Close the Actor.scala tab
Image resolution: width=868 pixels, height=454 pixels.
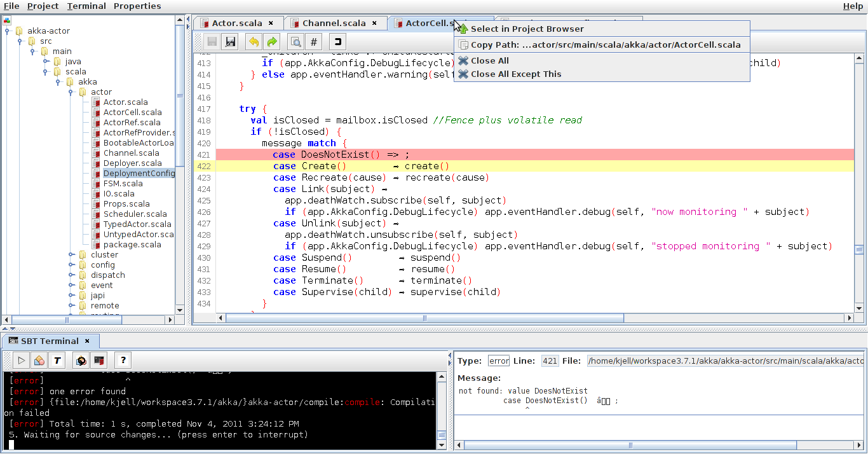click(x=271, y=23)
